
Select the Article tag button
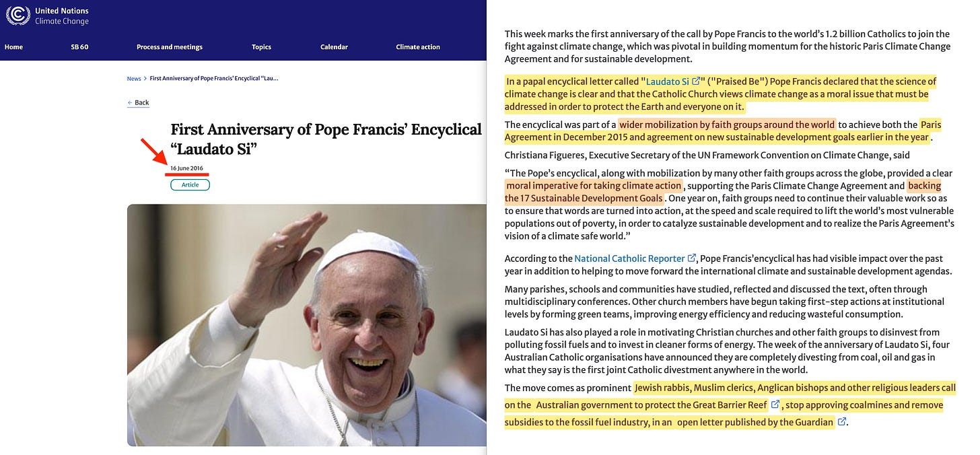click(190, 184)
